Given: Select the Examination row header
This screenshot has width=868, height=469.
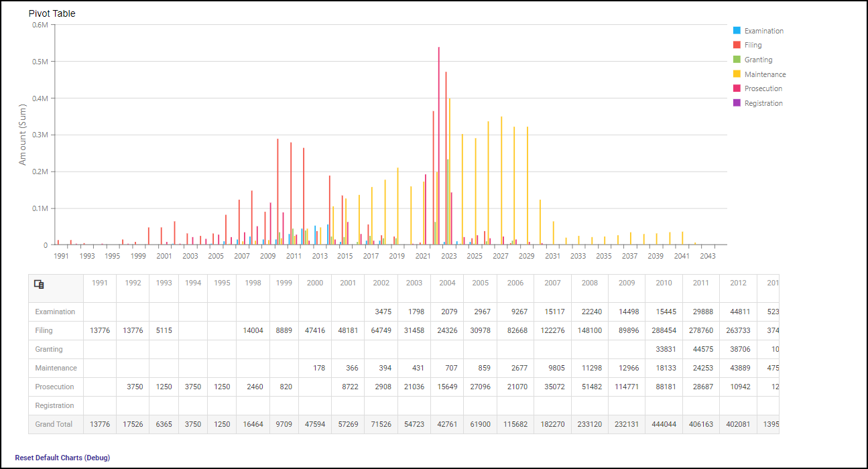Looking at the screenshot, I should click(x=55, y=312).
